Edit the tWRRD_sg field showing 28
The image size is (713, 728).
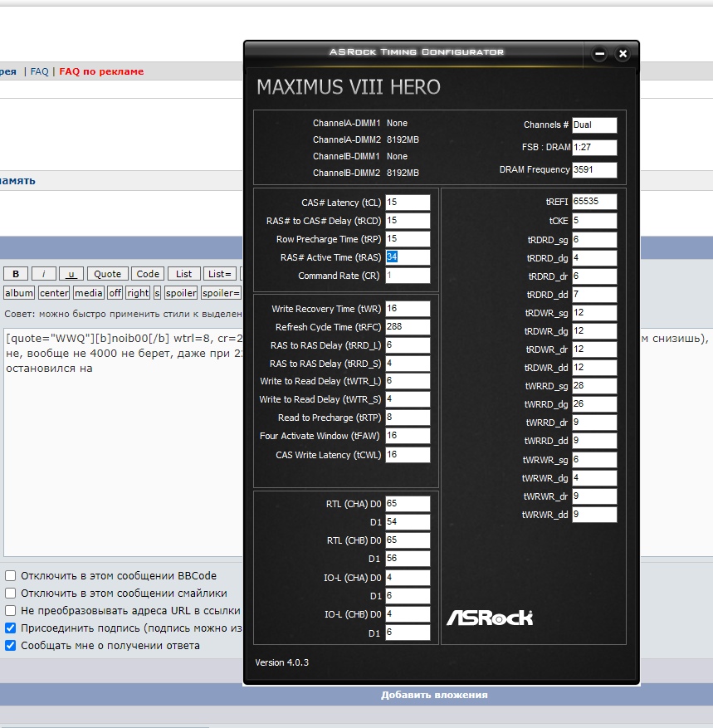(x=594, y=386)
